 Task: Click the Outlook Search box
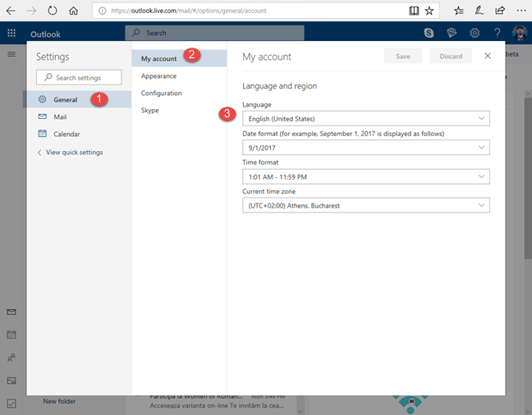click(214, 33)
